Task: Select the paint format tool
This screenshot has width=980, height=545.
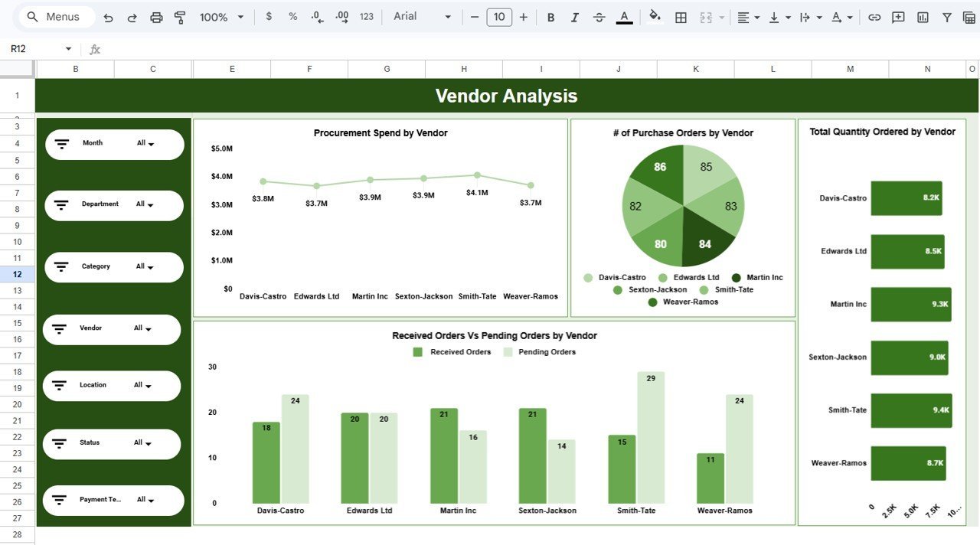Action: click(x=180, y=17)
